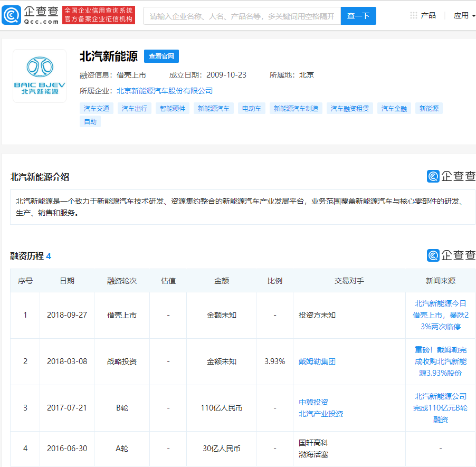Open the 产品 grid menu icon

[413, 15]
